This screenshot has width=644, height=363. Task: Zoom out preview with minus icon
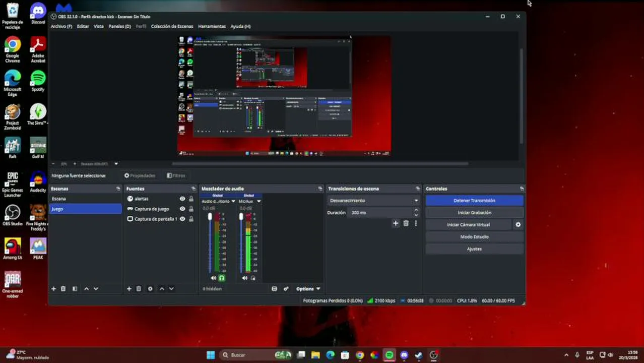[x=53, y=164]
